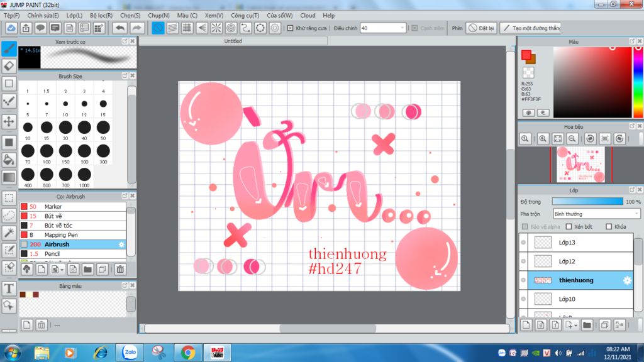Zoom out using Hoa tiêu magnifier minus
Screen dimensions: 644x362
tap(572, 139)
